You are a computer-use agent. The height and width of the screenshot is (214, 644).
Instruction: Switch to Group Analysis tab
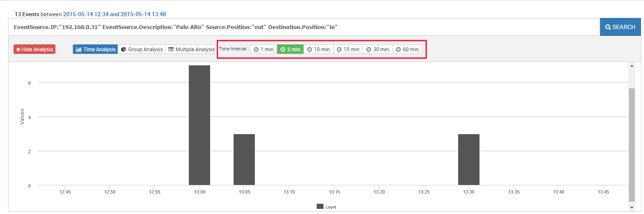[142, 50]
